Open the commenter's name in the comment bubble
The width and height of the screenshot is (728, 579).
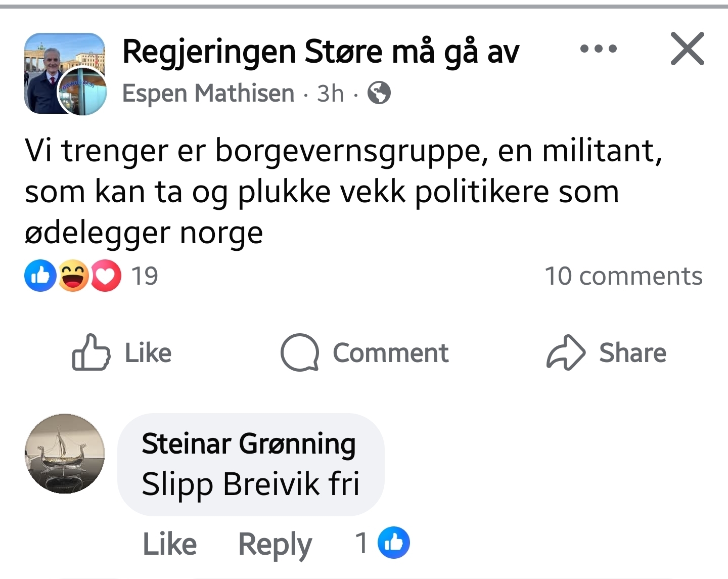tap(249, 444)
